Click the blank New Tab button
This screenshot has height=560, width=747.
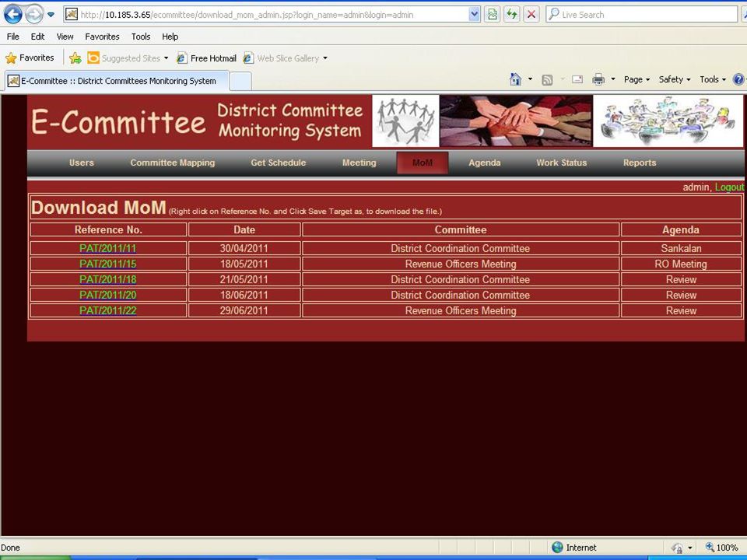coord(240,82)
